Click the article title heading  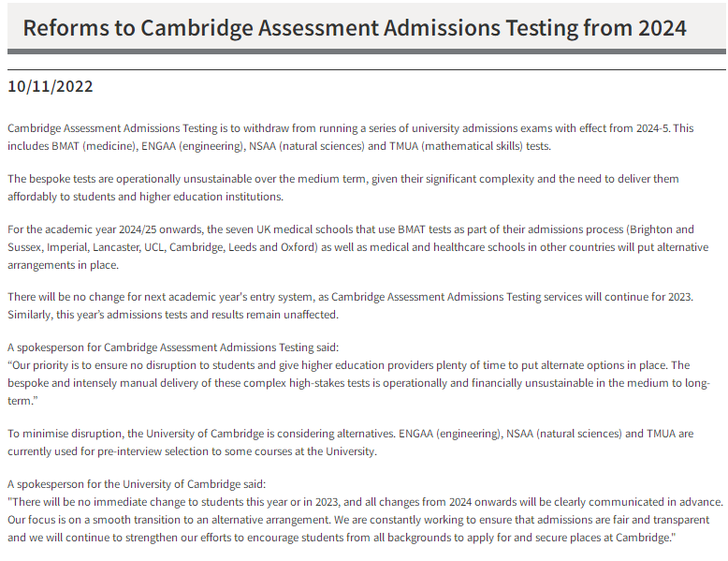pyautogui.click(x=355, y=28)
